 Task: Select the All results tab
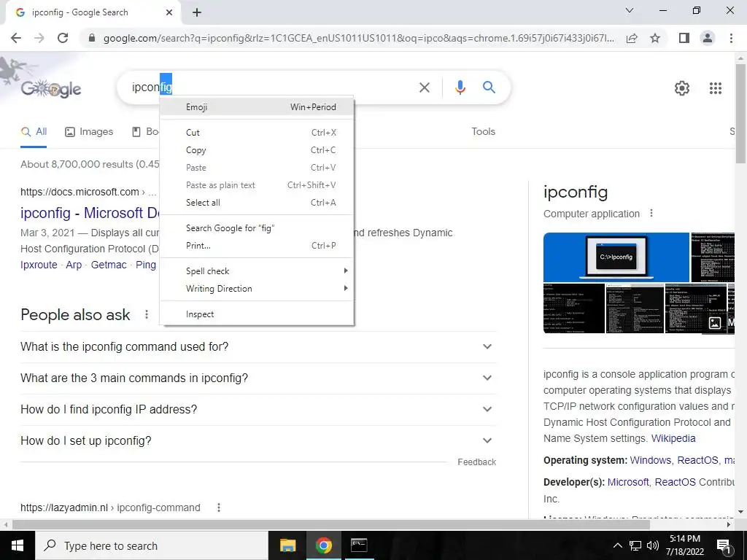tap(34, 132)
